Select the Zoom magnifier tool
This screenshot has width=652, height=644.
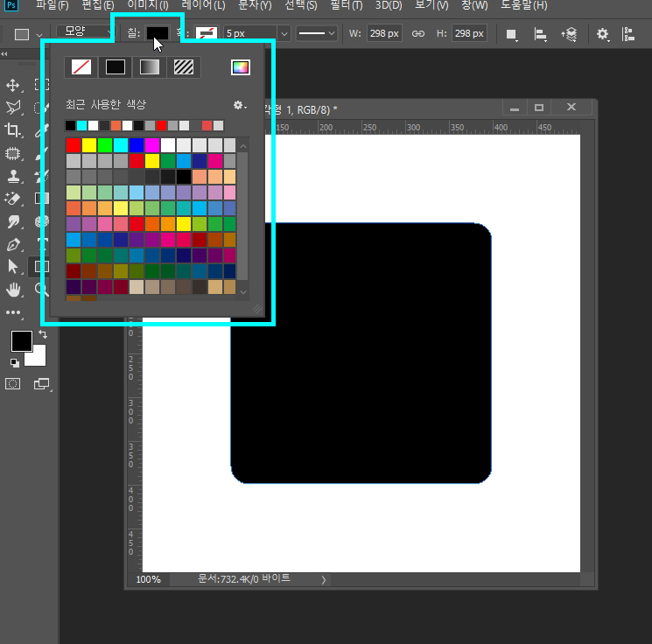[41, 290]
